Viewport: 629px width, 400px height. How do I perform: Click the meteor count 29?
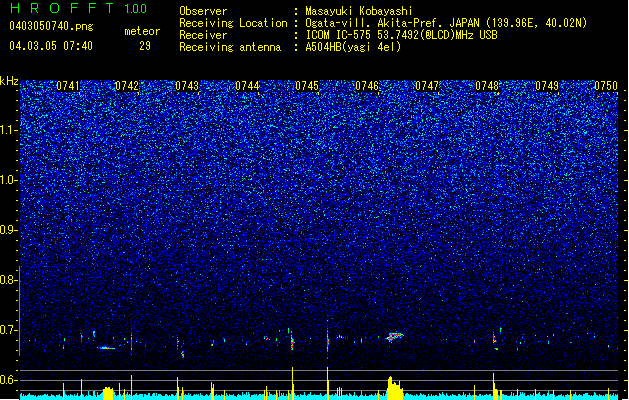145,46
